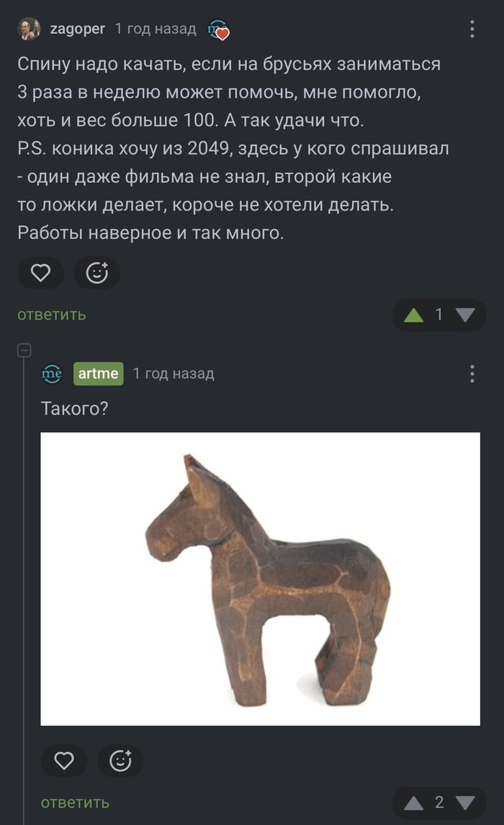The height and width of the screenshot is (825, 504).
Task: Add emoji reaction to zagoper's comment
Action: point(96,273)
